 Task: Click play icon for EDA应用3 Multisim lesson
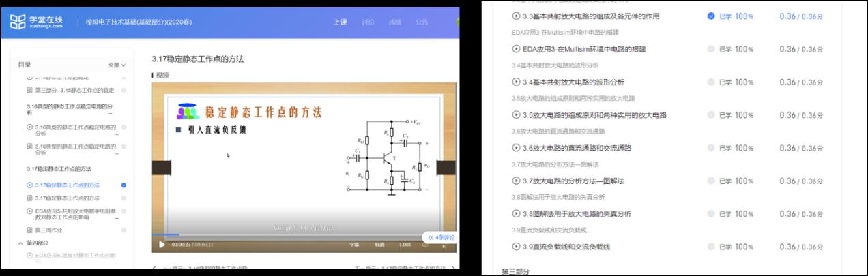516,49
